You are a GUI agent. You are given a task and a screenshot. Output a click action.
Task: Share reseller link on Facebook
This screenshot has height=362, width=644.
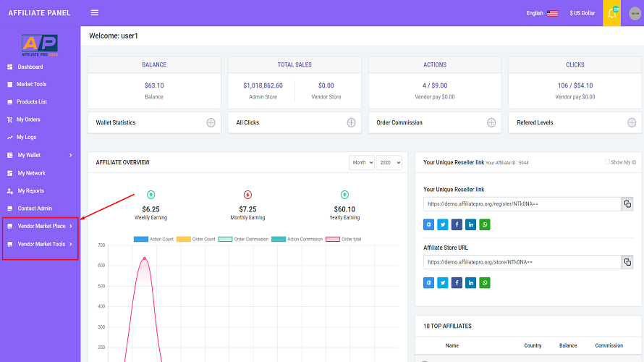457,224
